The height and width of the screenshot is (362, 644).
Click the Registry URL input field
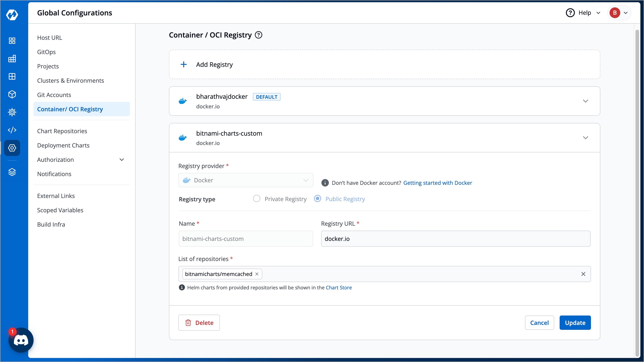(x=455, y=239)
